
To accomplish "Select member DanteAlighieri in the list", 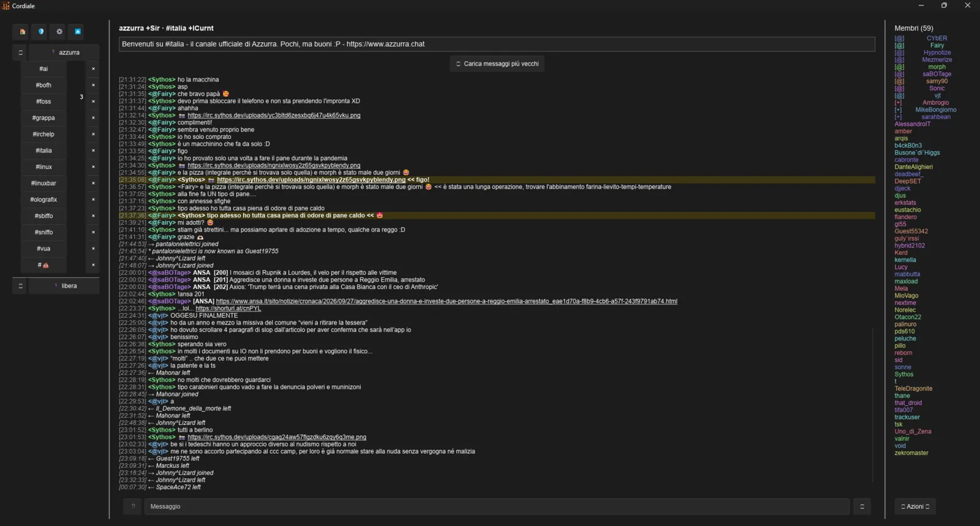I will pos(913,167).
